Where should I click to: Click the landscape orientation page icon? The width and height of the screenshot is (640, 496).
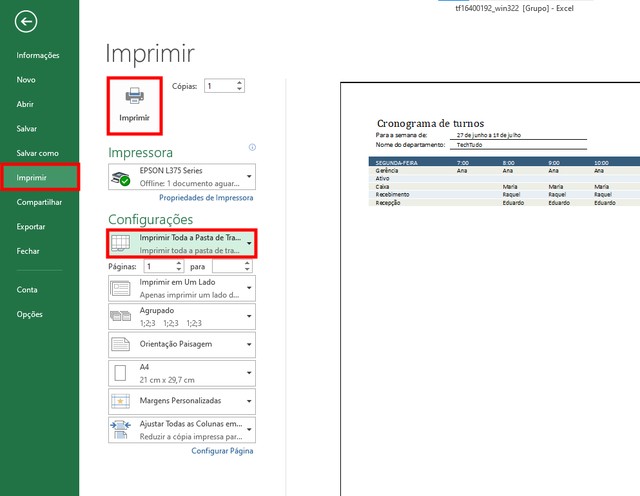[x=120, y=344]
